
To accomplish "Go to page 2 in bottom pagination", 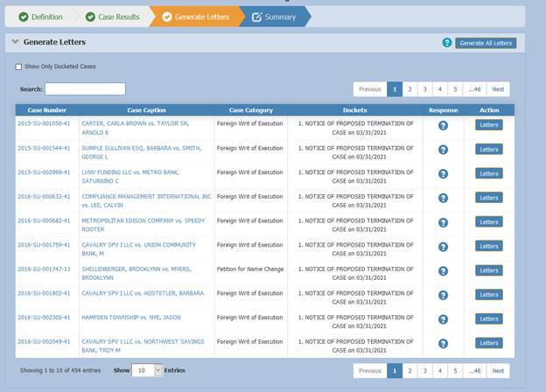I will point(409,371).
